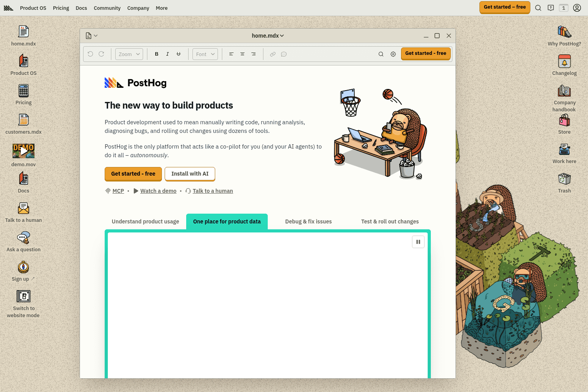Screen dimensions: 588x392
Task: Open the Pricing menu item
Action: click(x=61, y=8)
